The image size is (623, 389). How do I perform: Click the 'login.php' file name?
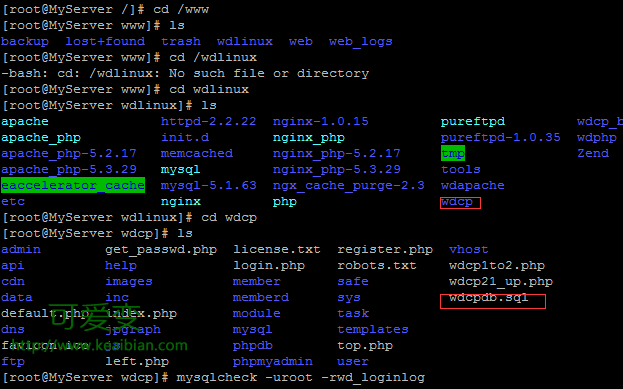click(269, 266)
